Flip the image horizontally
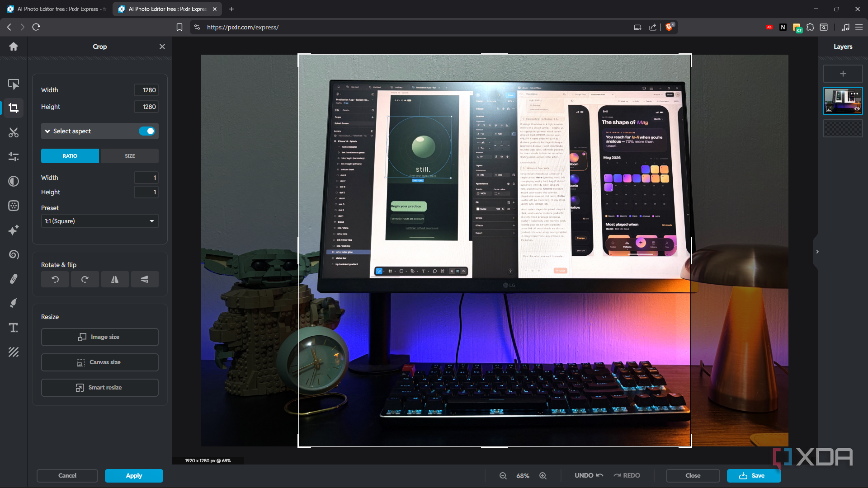Viewport: 868px width, 488px height. tap(115, 279)
